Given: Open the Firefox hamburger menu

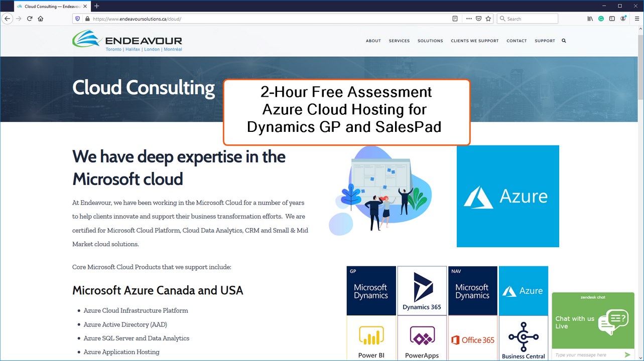Looking at the screenshot, I should pos(636,19).
